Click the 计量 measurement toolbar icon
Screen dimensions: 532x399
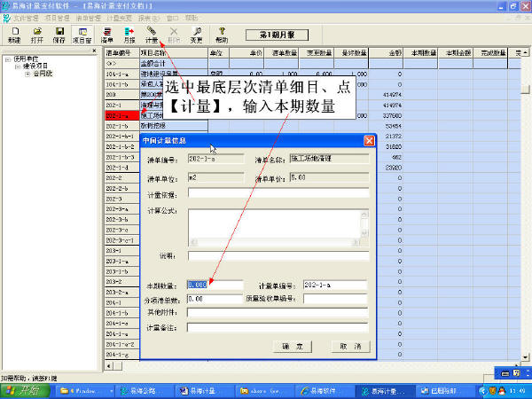click(152, 35)
